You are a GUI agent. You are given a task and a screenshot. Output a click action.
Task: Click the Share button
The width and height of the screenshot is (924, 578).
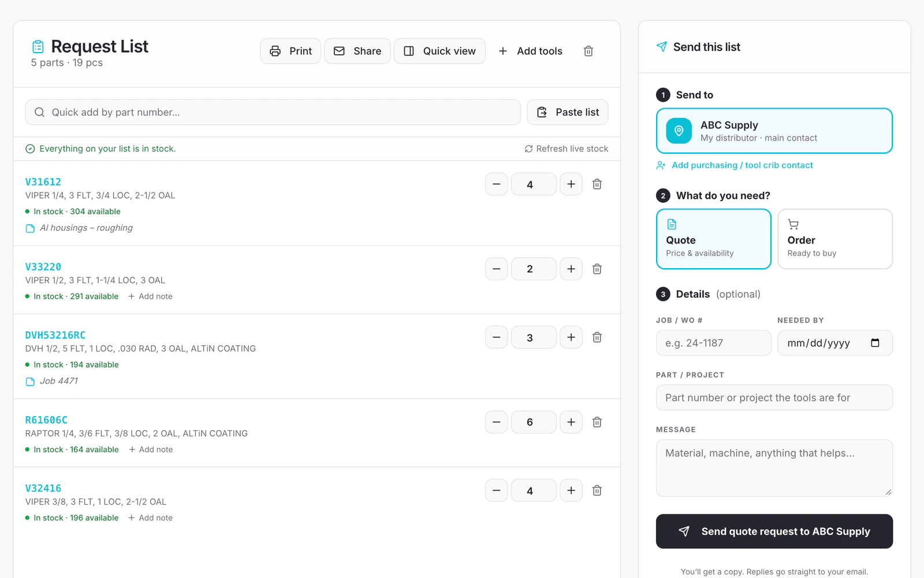point(357,51)
